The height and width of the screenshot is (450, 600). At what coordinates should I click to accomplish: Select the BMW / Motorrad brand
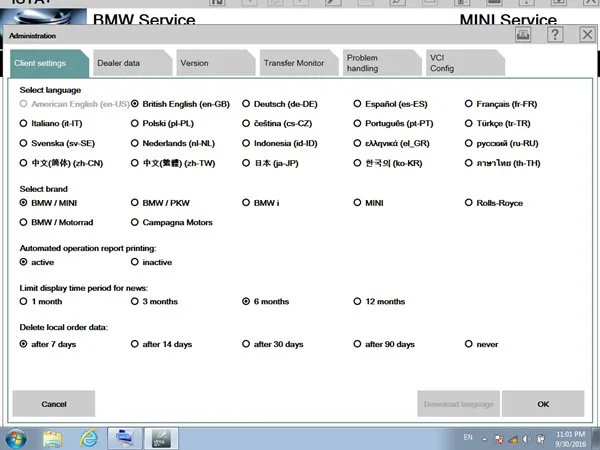coord(56,222)
